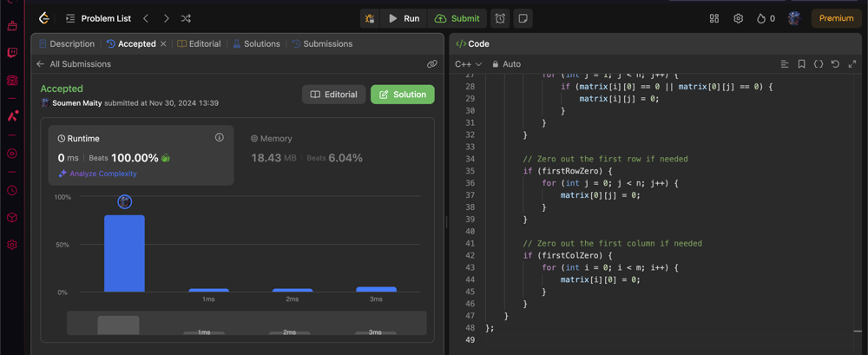Select the Accepted tab
Screen dimensions: 868x355
pyautogui.click(x=131, y=43)
